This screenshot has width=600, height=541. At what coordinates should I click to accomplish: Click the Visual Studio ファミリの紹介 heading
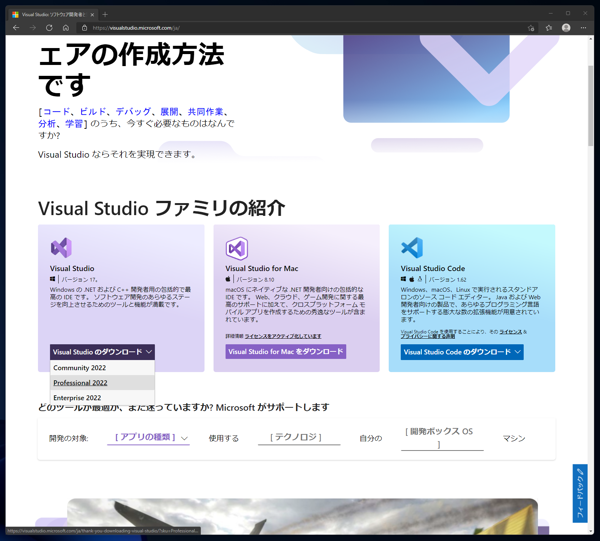161,209
